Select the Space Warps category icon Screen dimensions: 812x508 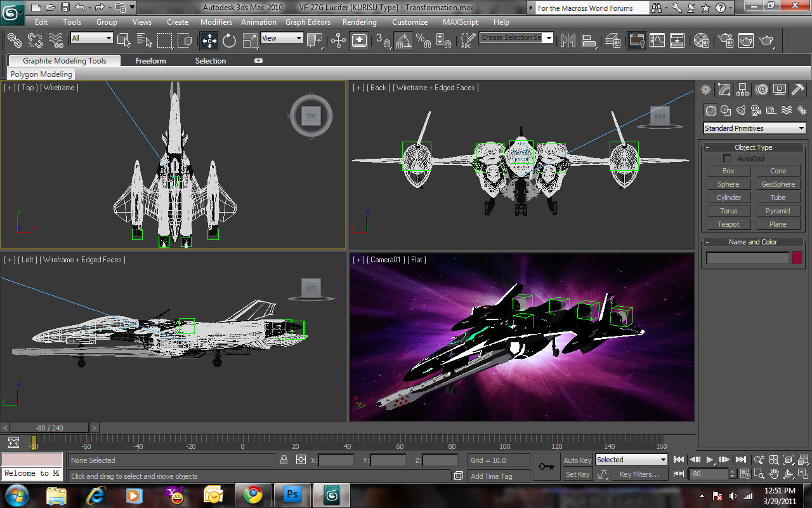(x=786, y=110)
